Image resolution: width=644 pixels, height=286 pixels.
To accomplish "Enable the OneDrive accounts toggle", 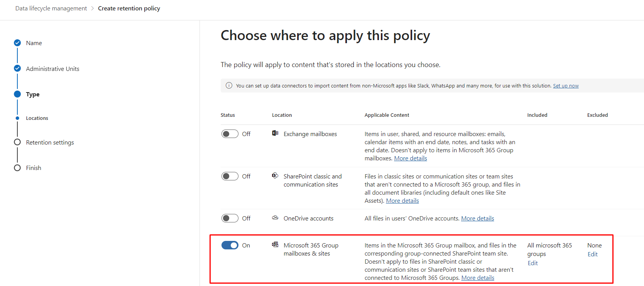I will click(x=230, y=218).
